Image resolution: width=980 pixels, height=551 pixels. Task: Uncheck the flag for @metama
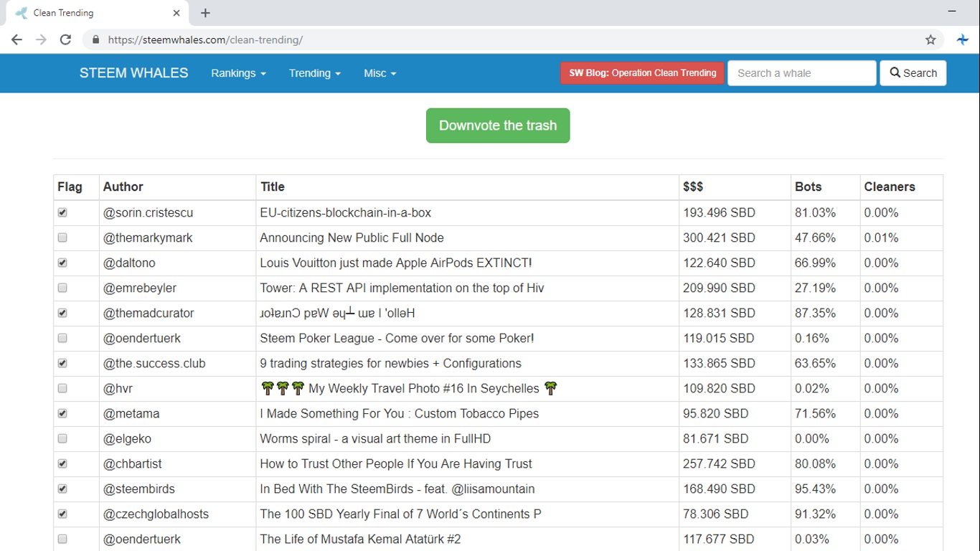click(x=62, y=413)
